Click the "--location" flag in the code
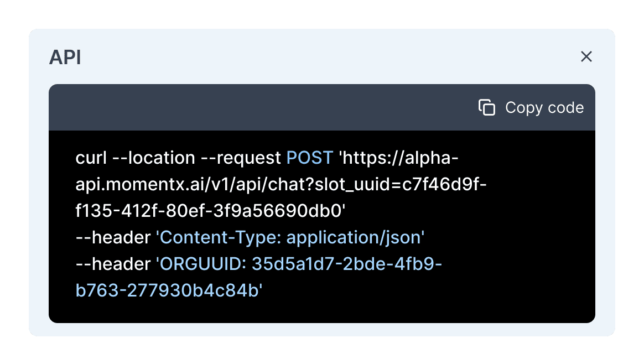 coord(153,158)
